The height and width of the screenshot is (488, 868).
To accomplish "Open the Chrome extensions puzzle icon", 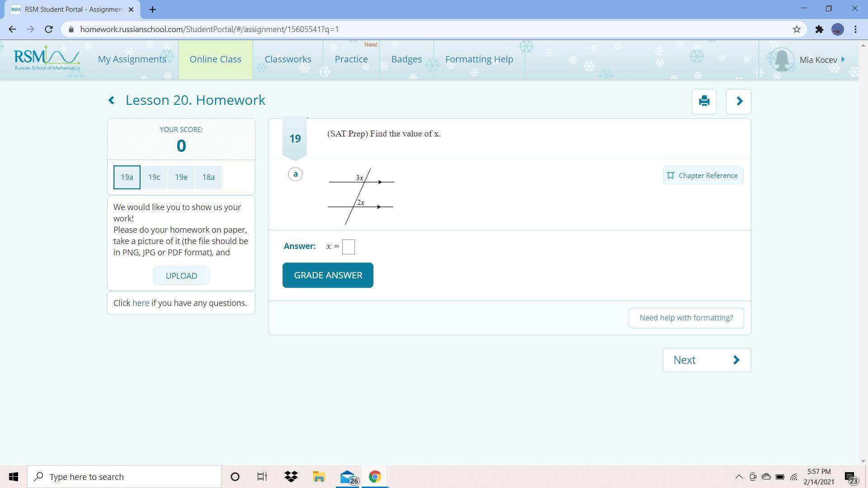I will pos(819,29).
